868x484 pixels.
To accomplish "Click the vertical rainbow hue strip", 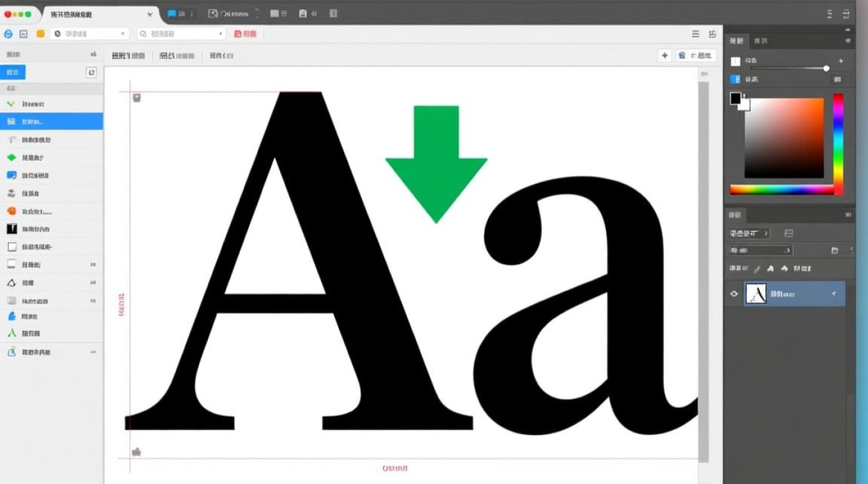I will click(x=838, y=143).
